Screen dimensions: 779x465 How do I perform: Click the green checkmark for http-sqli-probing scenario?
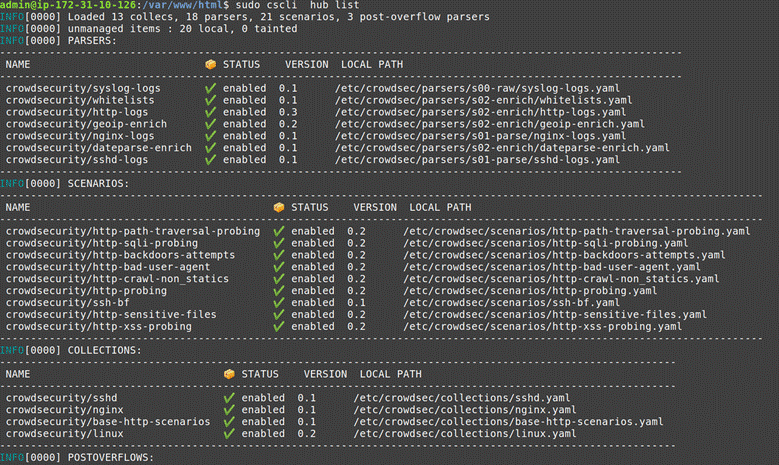tap(279, 243)
